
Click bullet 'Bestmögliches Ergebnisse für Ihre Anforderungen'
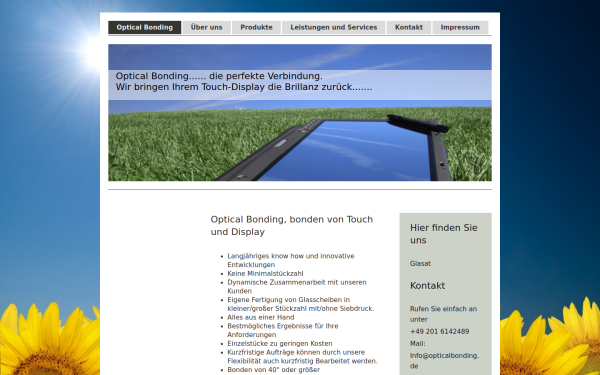pos(283,330)
